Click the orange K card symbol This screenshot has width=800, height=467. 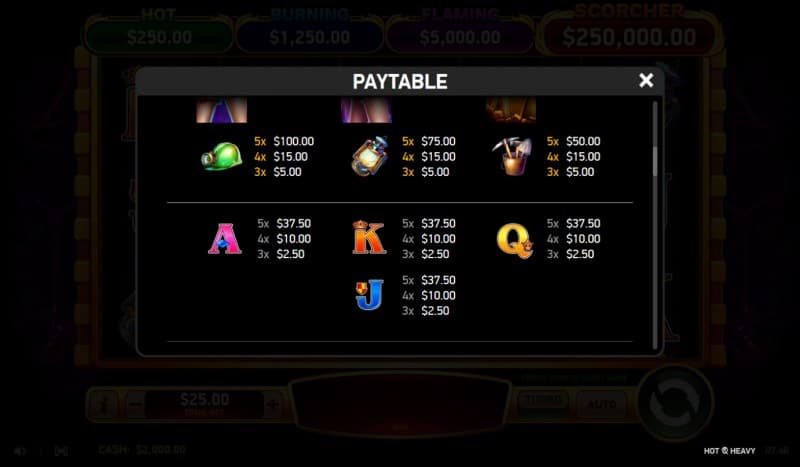tap(369, 237)
